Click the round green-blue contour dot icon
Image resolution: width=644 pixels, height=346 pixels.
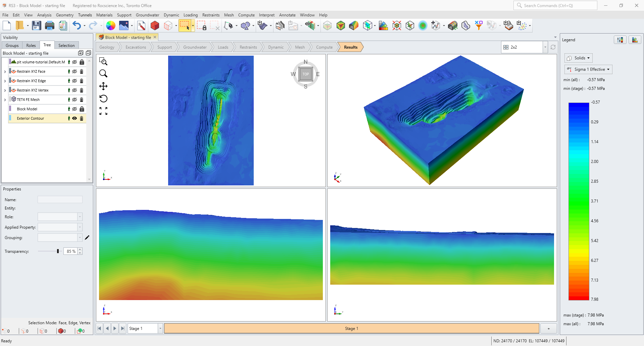coord(423,25)
